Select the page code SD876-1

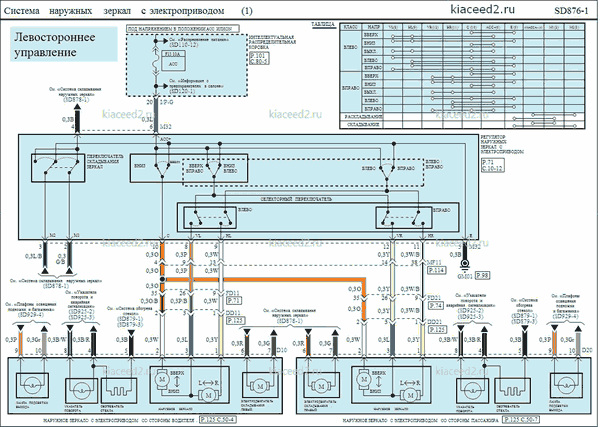[x=571, y=11]
